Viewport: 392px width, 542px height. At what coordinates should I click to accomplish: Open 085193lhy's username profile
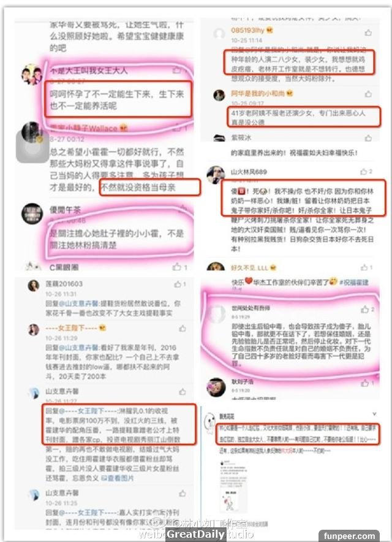[x=247, y=31]
